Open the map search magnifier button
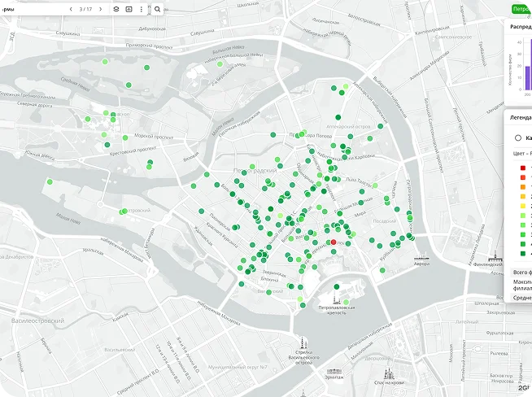 pos(157,9)
